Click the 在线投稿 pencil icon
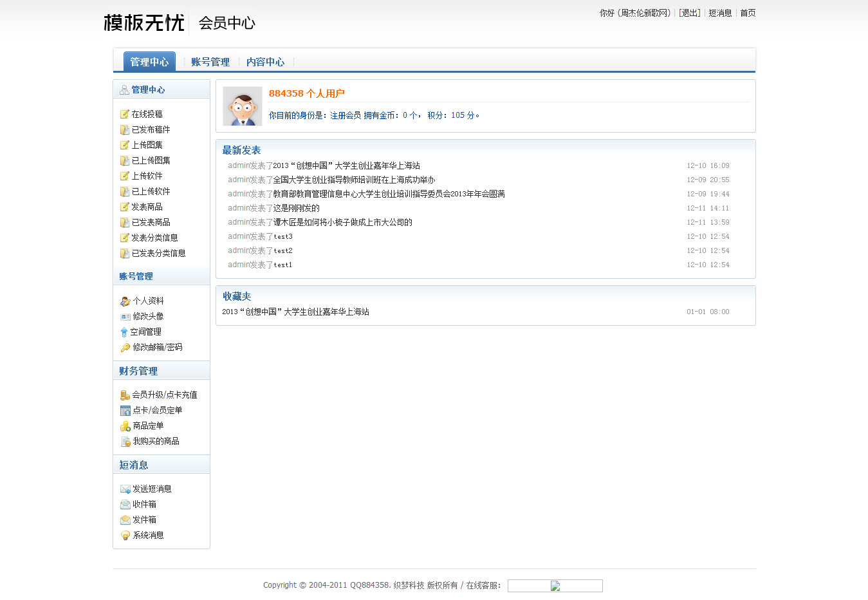Image resolution: width=868 pixels, height=600 pixels. (125, 114)
